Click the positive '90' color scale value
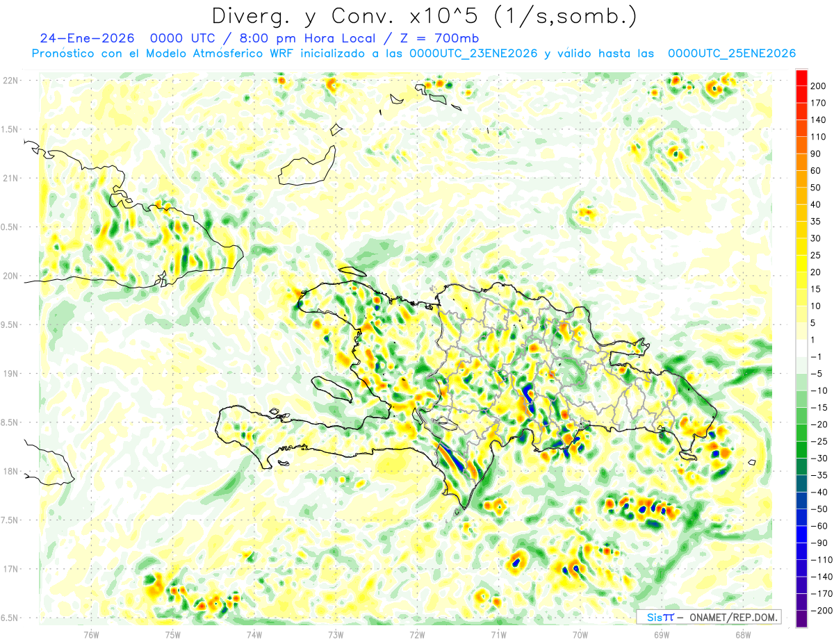The height and width of the screenshot is (644, 834). (x=817, y=154)
